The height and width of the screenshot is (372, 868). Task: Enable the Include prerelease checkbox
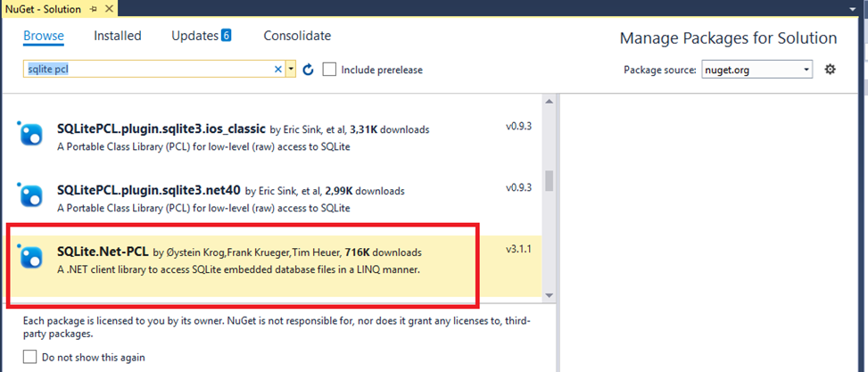[x=330, y=70]
